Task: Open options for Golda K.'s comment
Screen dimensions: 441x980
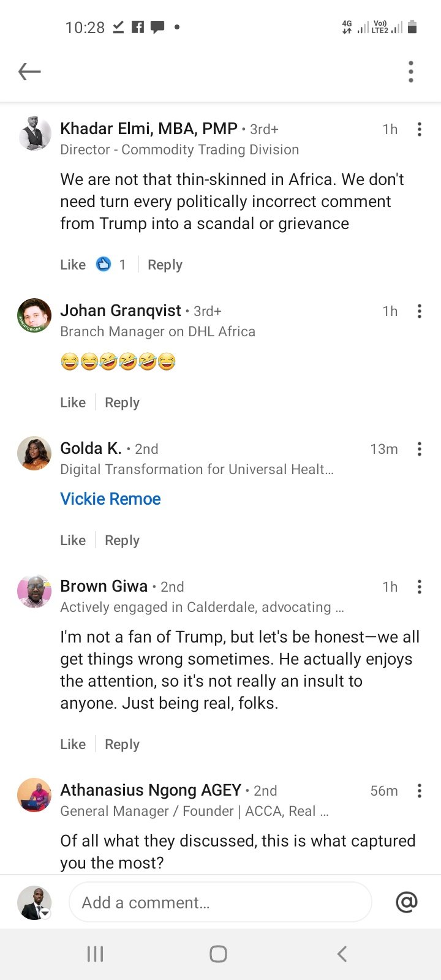Action: click(x=420, y=449)
